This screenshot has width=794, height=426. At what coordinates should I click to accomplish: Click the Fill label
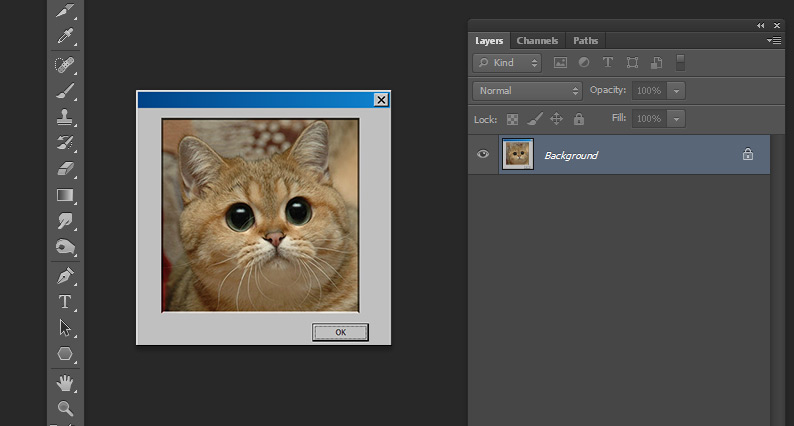[619, 118]
